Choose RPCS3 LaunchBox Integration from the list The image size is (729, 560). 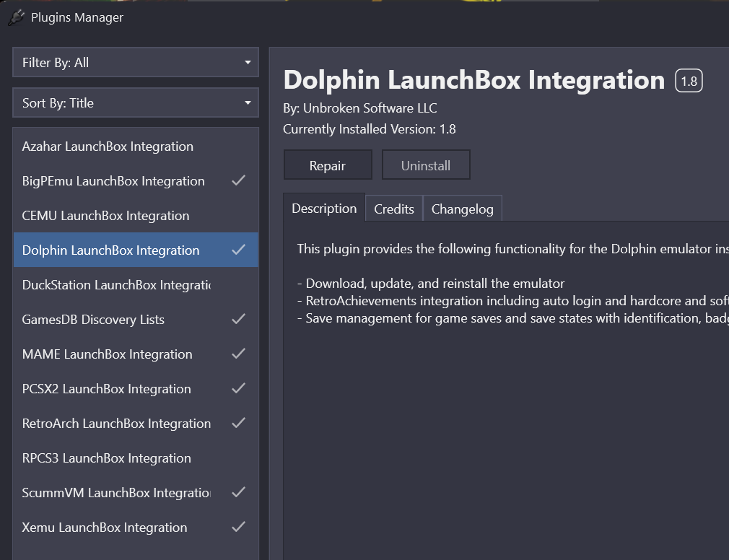click(107, 458)
